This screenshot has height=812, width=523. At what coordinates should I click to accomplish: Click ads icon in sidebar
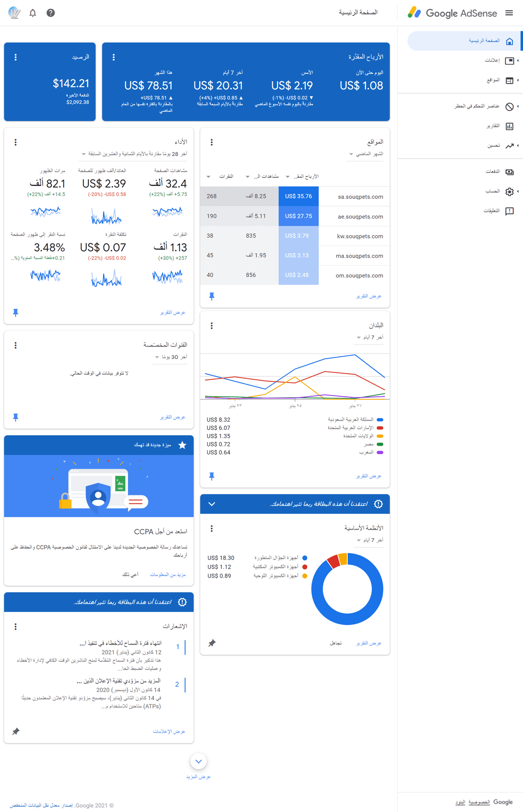click(x=509, y=61)
